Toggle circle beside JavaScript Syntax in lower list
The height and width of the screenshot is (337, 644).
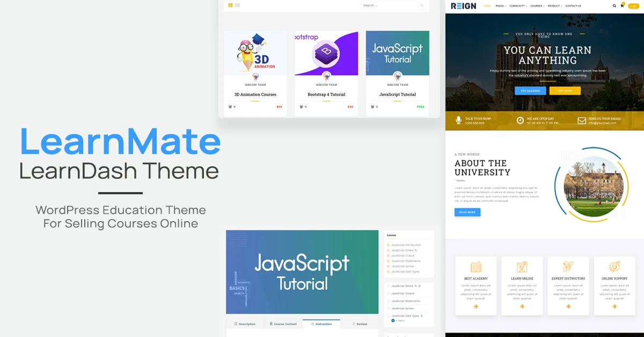(x=388, y=309)
